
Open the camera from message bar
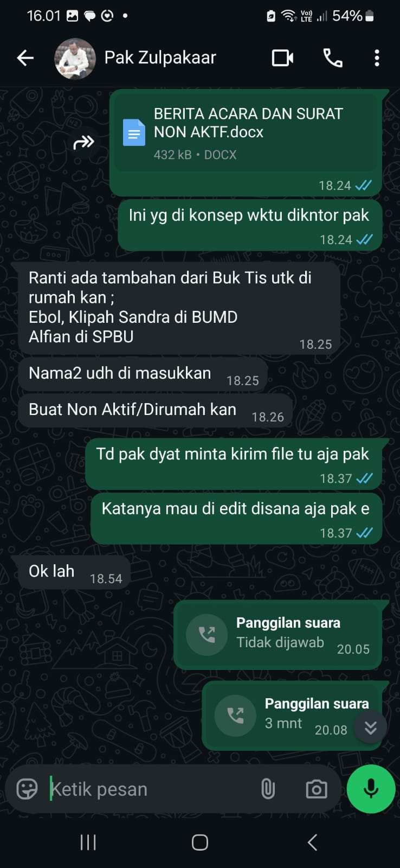(x=316, y=789)
